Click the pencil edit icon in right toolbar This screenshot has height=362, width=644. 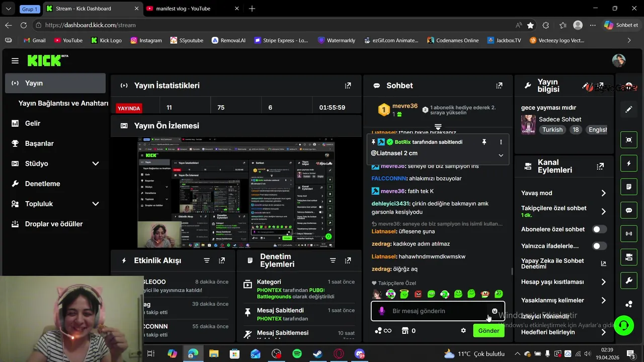(629, 110)
